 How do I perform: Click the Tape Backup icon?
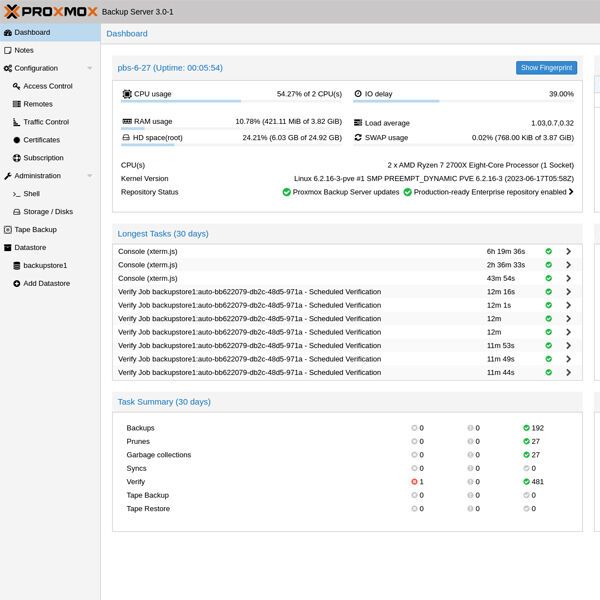[x=8, y=230]
